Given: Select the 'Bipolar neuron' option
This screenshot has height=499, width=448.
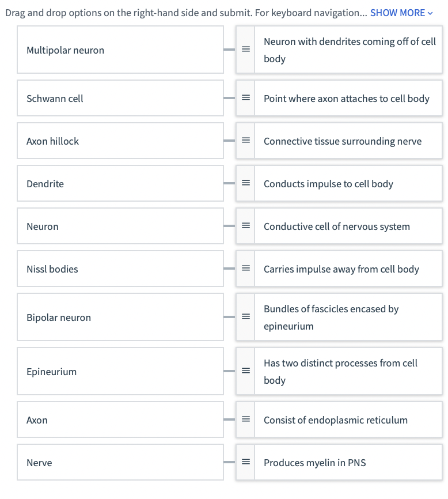Looking at the screenshot, I should coord(120,317).
